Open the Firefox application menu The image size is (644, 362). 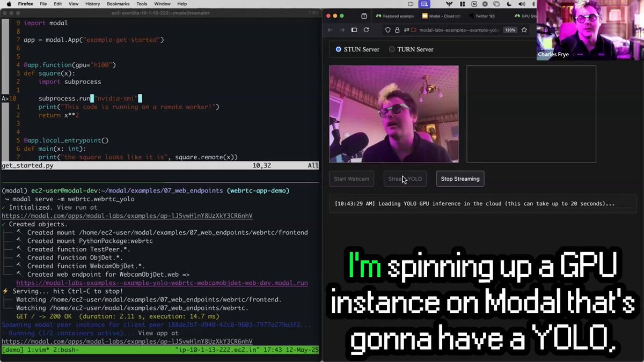[x=25, y=4]
